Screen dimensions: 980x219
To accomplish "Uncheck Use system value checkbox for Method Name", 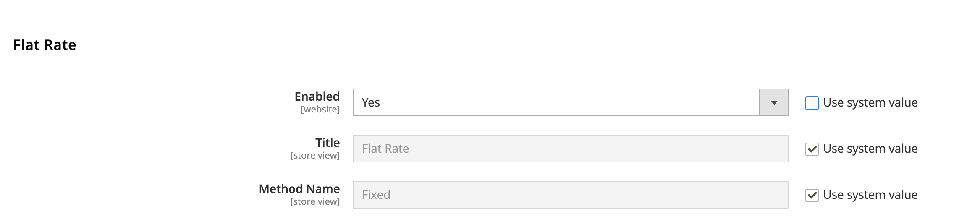I will point(812,195).
